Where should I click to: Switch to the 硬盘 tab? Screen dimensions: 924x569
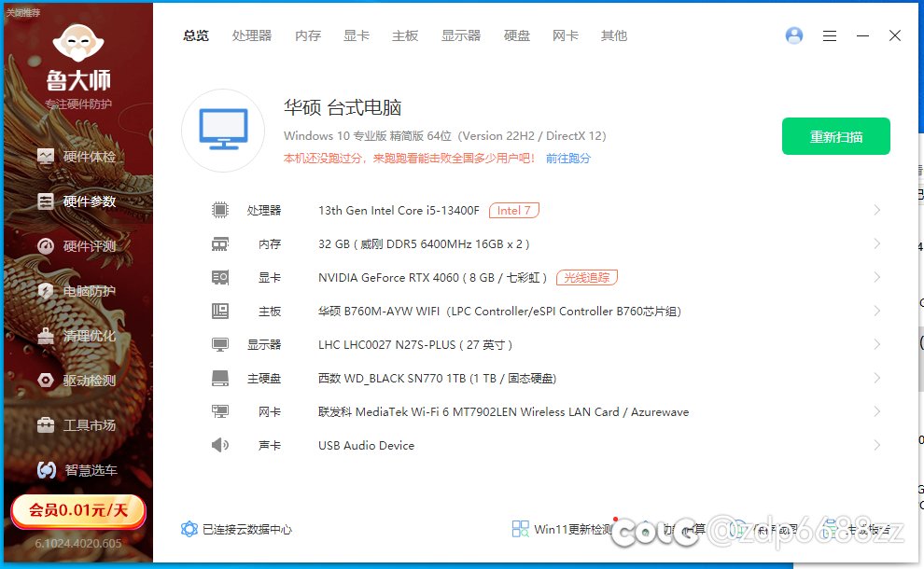tap(517, 36)
